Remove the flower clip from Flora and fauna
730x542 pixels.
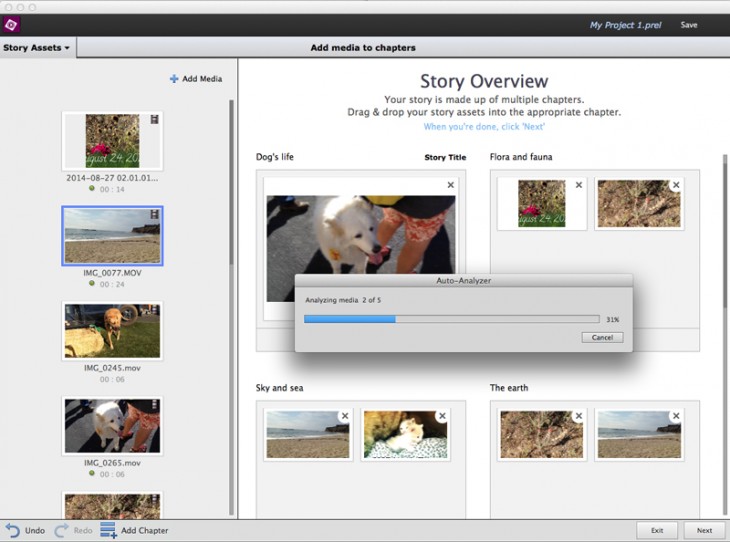[578, 185]
